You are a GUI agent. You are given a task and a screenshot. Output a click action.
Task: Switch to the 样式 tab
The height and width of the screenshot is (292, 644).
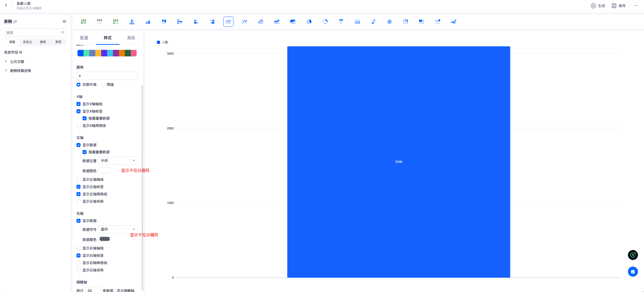pos(108,38)
